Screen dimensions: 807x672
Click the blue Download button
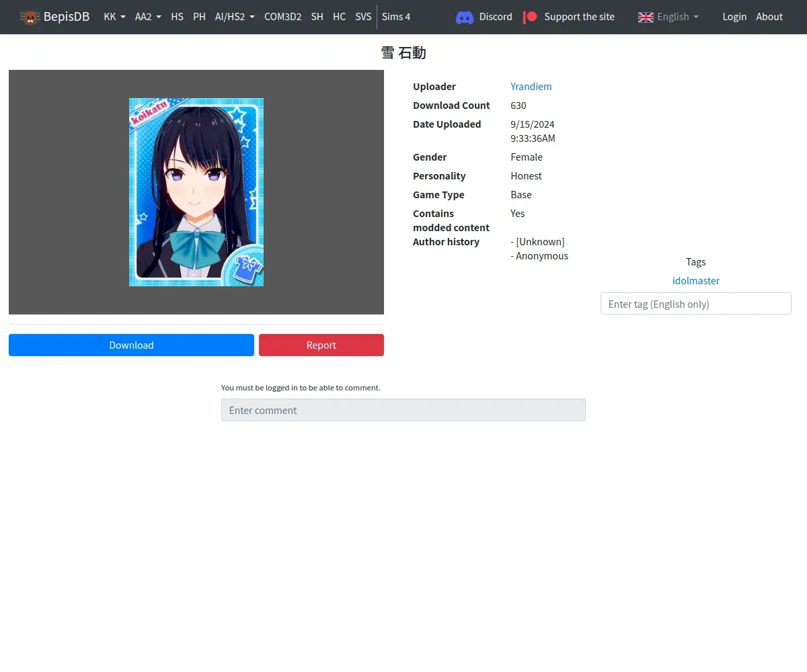point(131,345)
